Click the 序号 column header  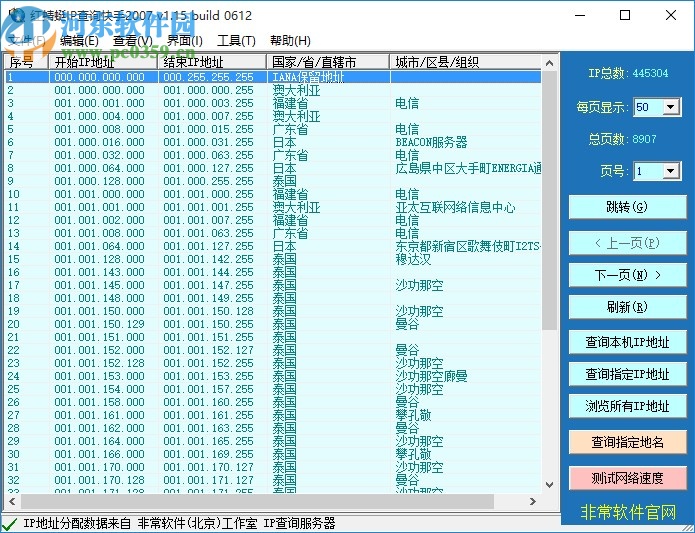27,62
